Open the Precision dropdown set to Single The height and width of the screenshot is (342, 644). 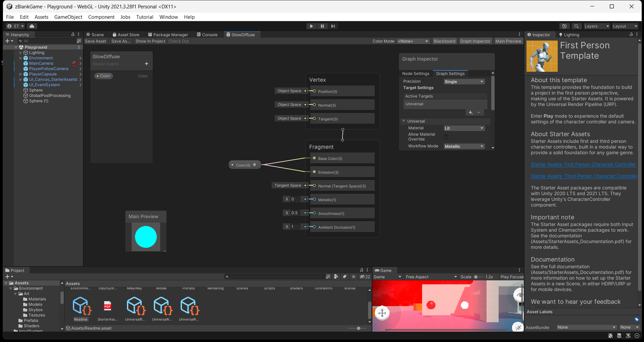point(464,81)
